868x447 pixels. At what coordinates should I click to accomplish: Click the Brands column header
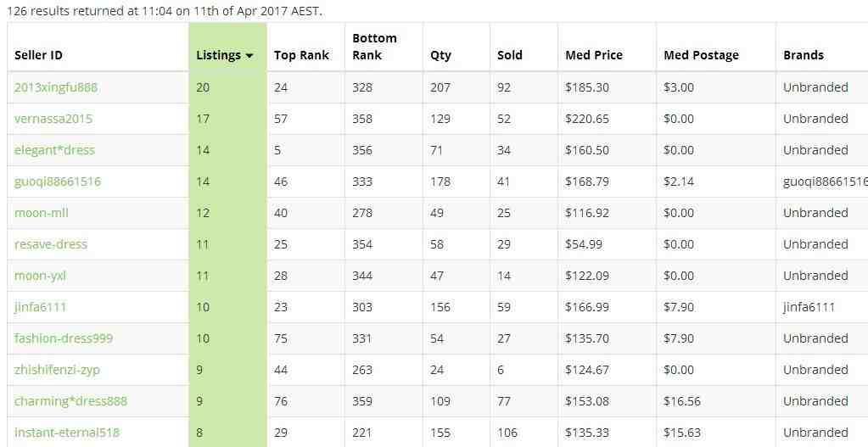(x=804, y=55)
